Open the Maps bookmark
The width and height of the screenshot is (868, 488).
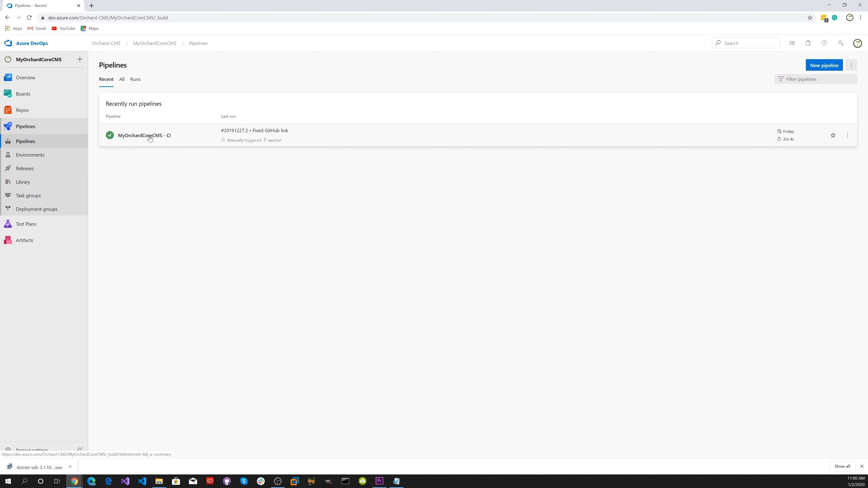pos(90,28)
